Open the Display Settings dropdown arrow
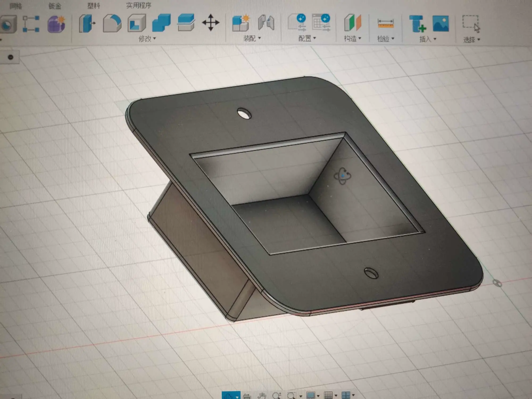Image resolution: width=532 pixels, height=399 pixels. point(318,396)
